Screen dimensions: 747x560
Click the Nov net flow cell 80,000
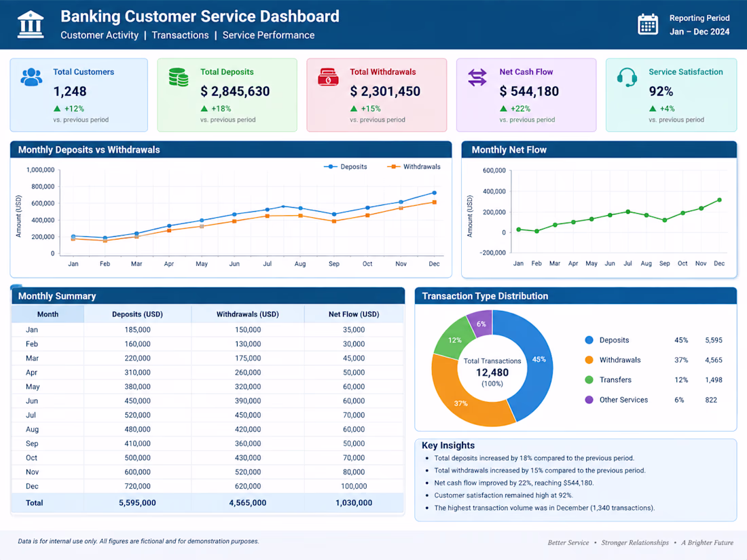pos(354,472)
